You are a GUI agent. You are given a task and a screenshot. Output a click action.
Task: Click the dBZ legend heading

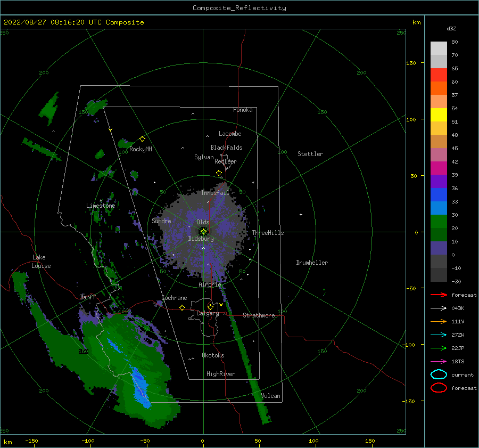click(451, 28)
